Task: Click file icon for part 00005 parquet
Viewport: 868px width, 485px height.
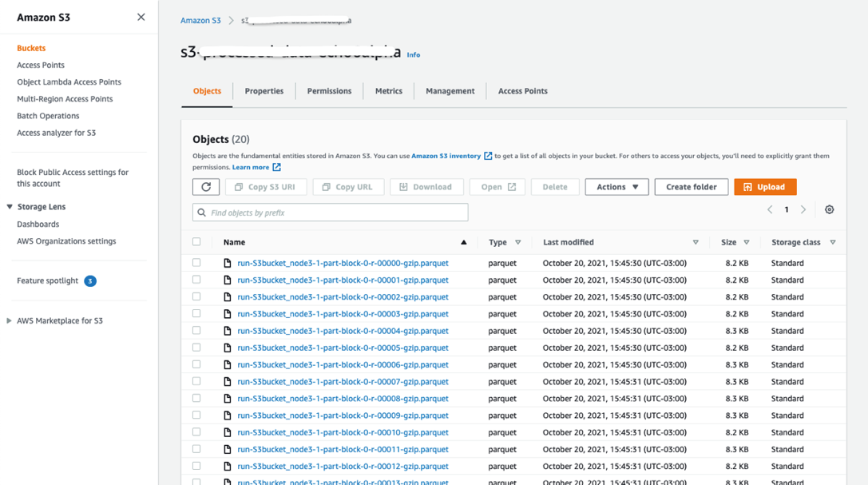Action: click(x=228, y=348)
